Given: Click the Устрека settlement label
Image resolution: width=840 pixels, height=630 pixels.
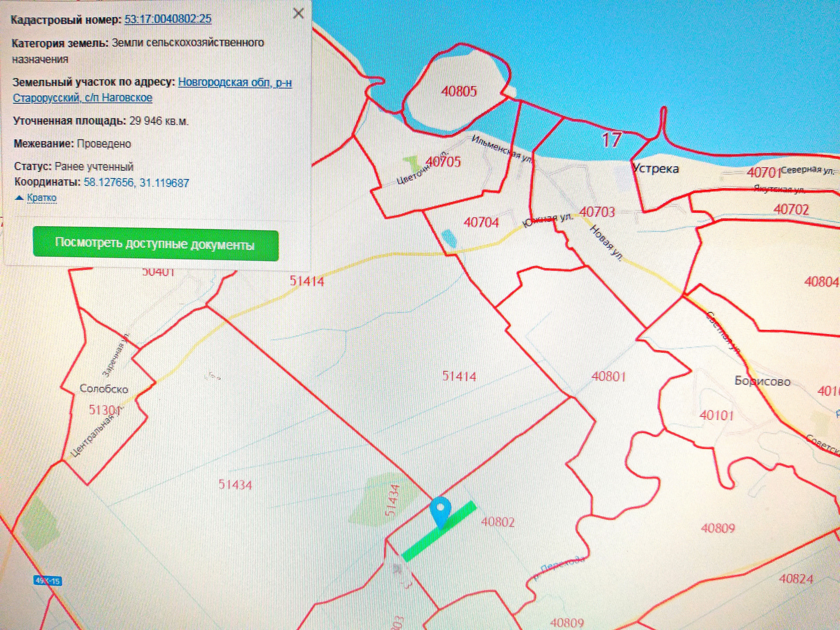Looking at the screenshot, I should [656, 169].
